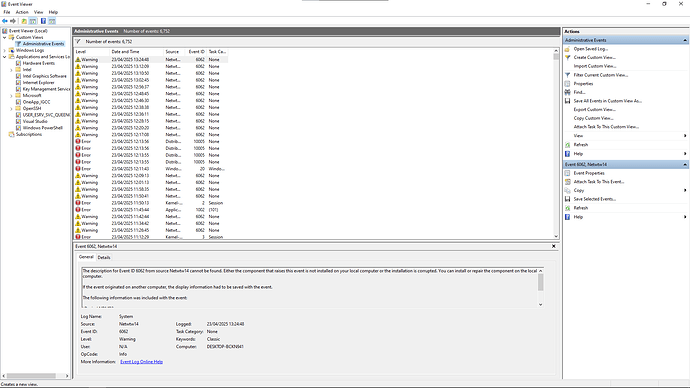
Task: Expand the Microsoft folder node
Action: tap(11, 95)
